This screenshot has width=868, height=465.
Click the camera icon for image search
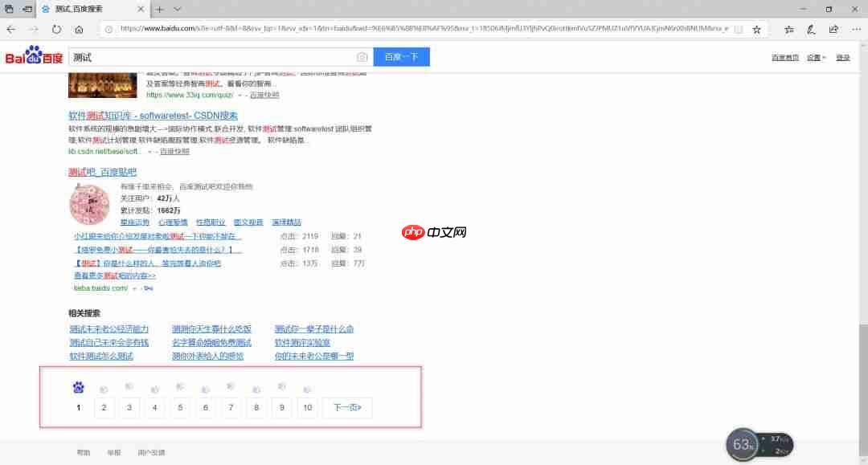pyautogui.click(x=362, y=57)
